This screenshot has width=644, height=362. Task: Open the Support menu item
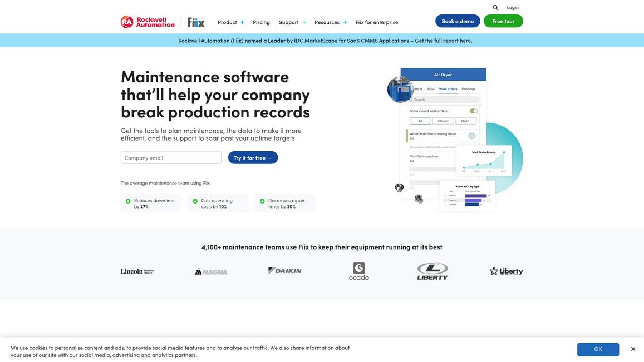tap(289, 22)
